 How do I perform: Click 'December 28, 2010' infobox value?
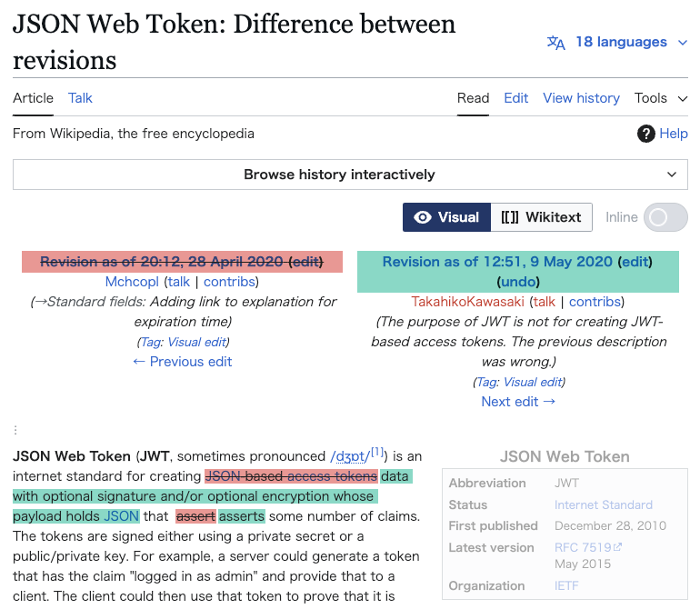tap(610, 526)
